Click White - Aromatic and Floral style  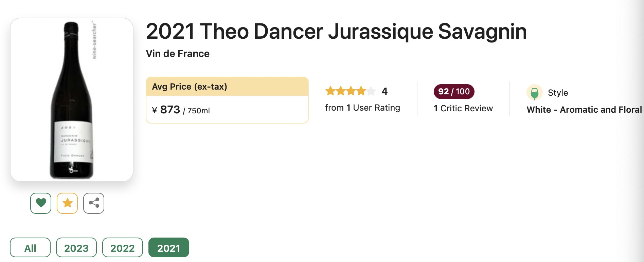click(584, 110)
